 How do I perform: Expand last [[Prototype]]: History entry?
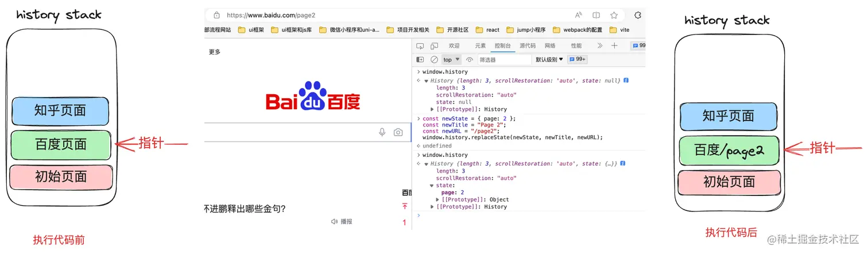pos(432,207)
